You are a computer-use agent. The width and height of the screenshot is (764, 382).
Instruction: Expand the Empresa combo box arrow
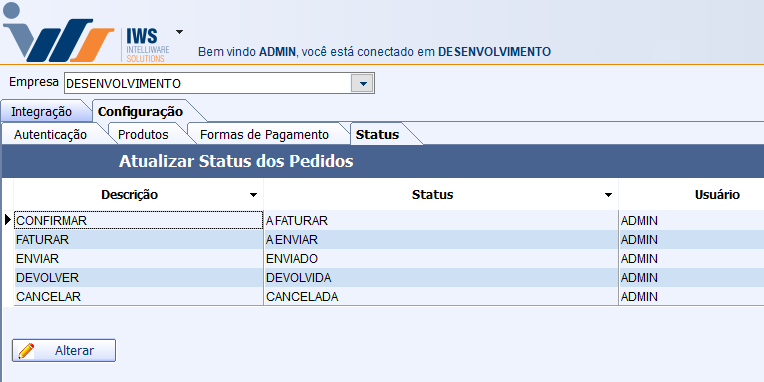click(x=362, y=84)
